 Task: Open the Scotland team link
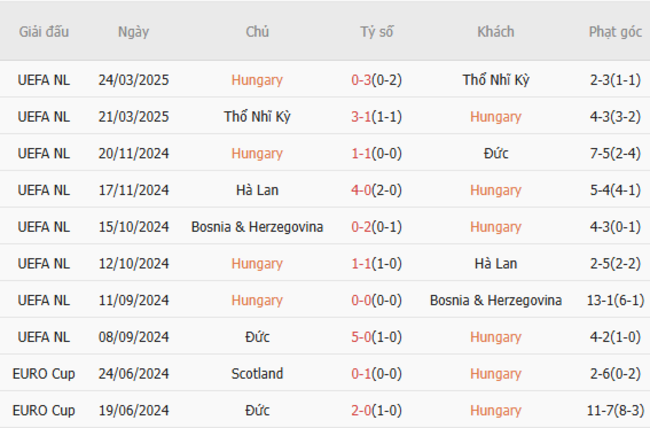257,374
